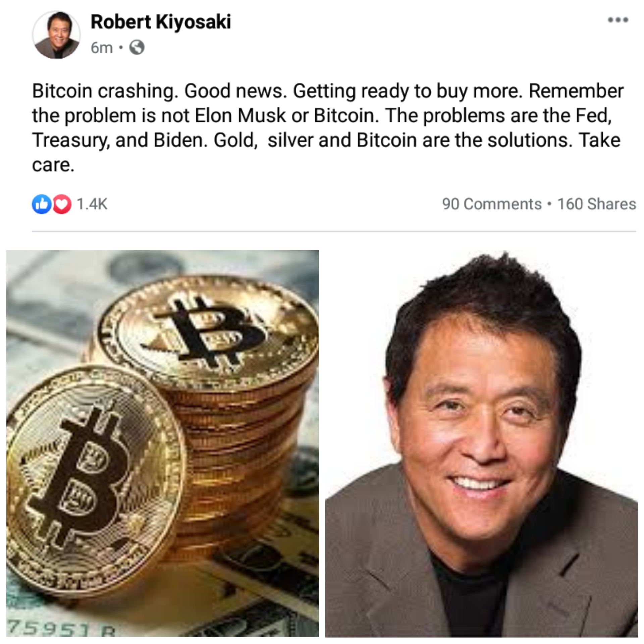Click the post text starting 'Bitcoin crashing'
This screenshot has width=644, height=644.
click(328, 127)
